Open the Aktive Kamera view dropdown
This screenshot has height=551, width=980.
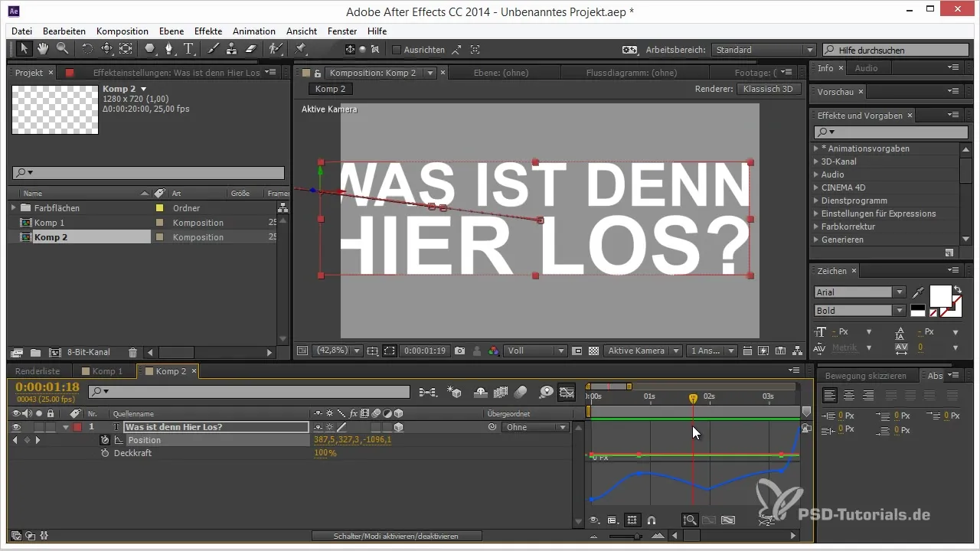pos(642,350)
